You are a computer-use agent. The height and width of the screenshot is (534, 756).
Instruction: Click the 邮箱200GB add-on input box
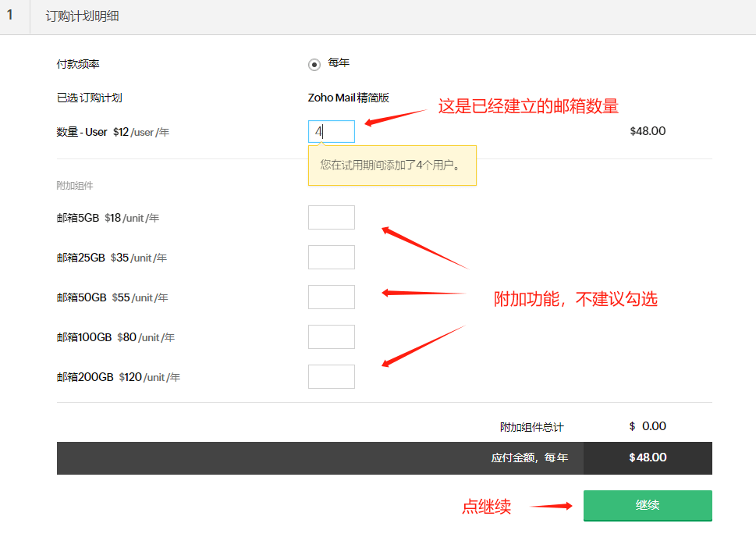331,377
